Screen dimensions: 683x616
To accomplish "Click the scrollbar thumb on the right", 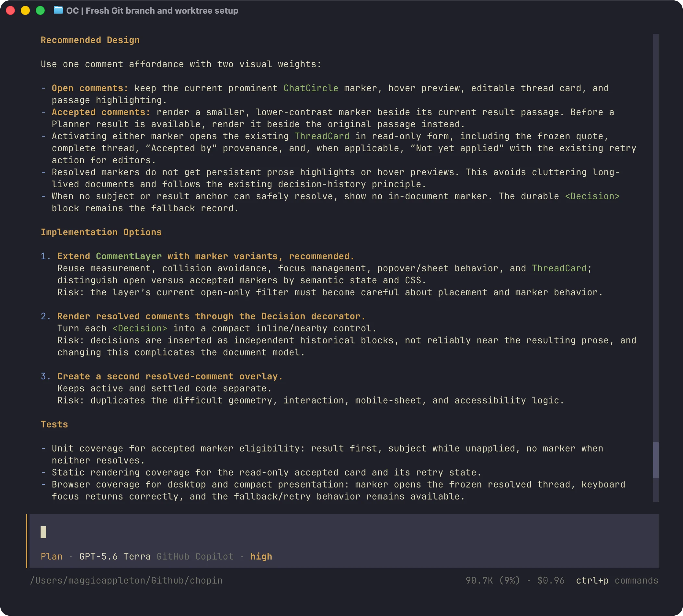I will click(x=656, y=460).
